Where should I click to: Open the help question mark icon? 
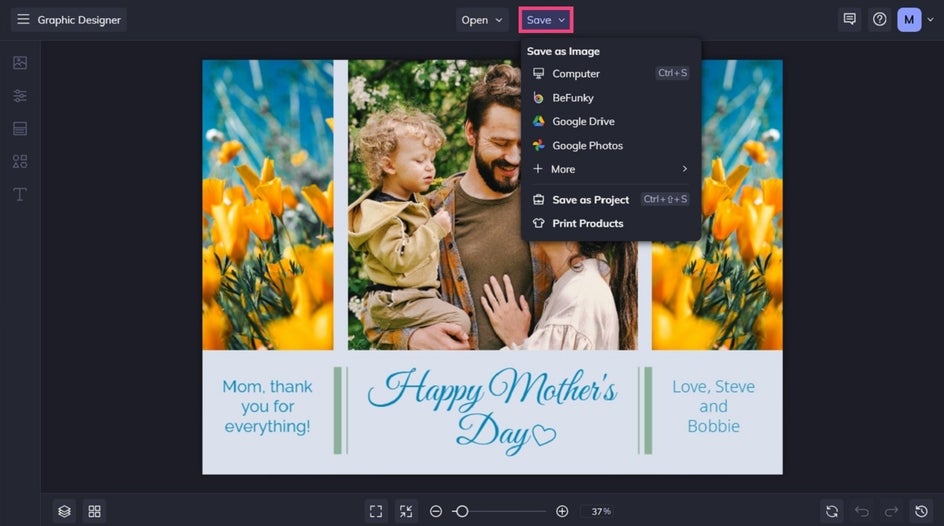click(x=880, y=19)
